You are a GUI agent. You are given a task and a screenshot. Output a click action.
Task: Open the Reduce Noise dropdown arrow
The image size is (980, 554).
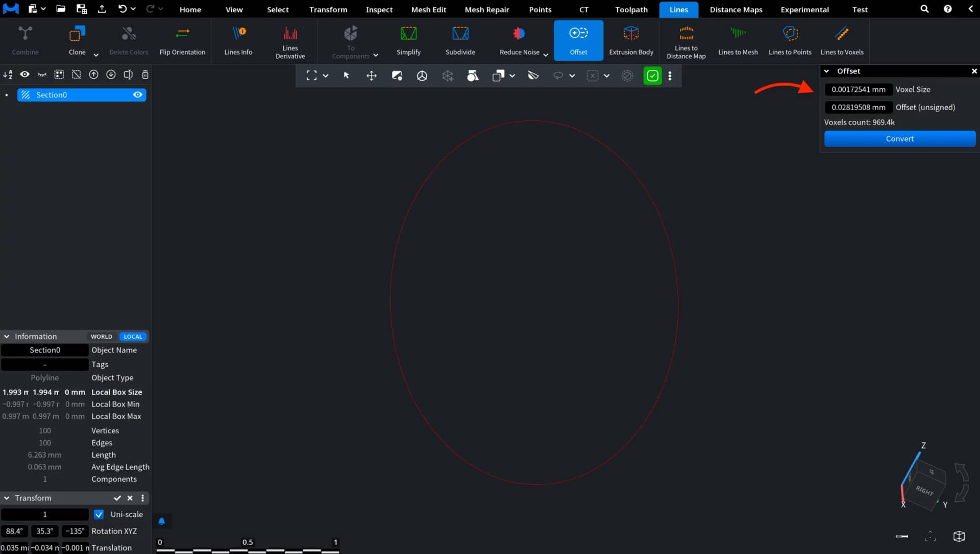click(x=546, y=55)
